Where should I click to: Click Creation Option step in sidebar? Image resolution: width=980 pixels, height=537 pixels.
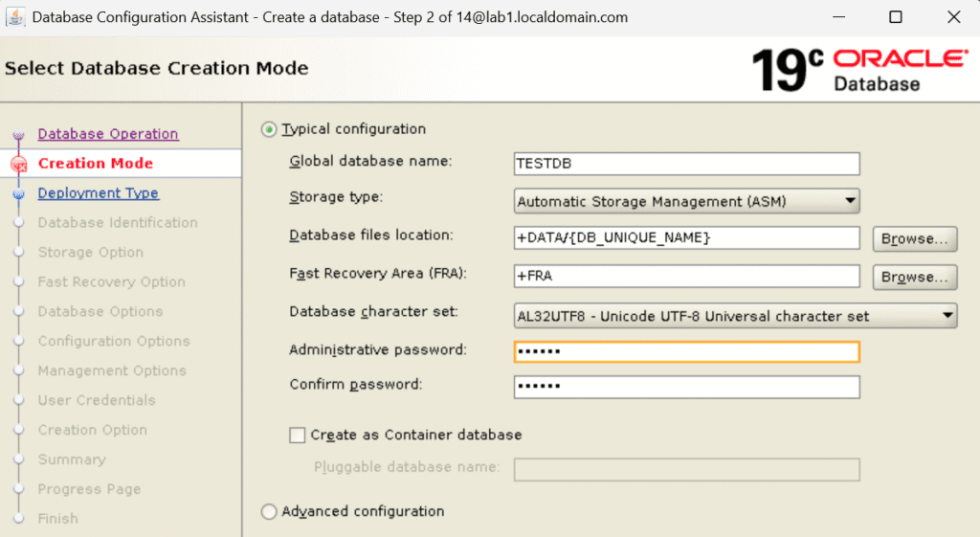pos(93,430)
